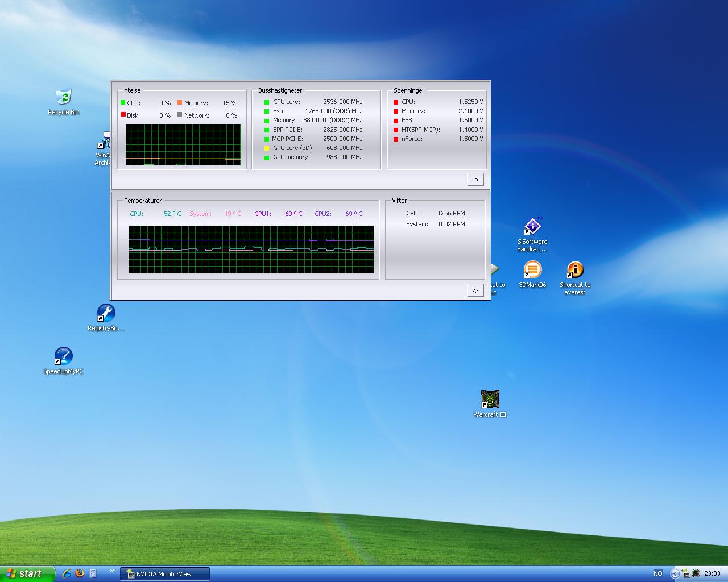
Task: Click the -> button in the upper panel
Action: click(475, 180)
